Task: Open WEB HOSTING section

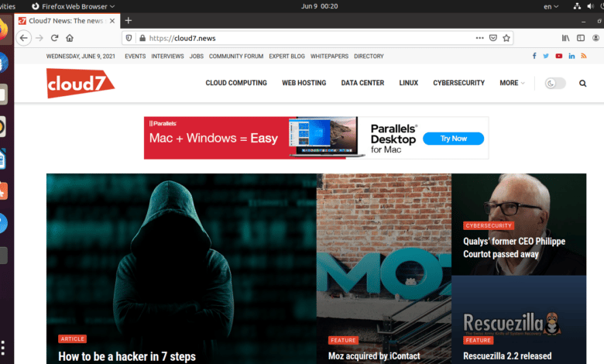Action: [304, 83]
